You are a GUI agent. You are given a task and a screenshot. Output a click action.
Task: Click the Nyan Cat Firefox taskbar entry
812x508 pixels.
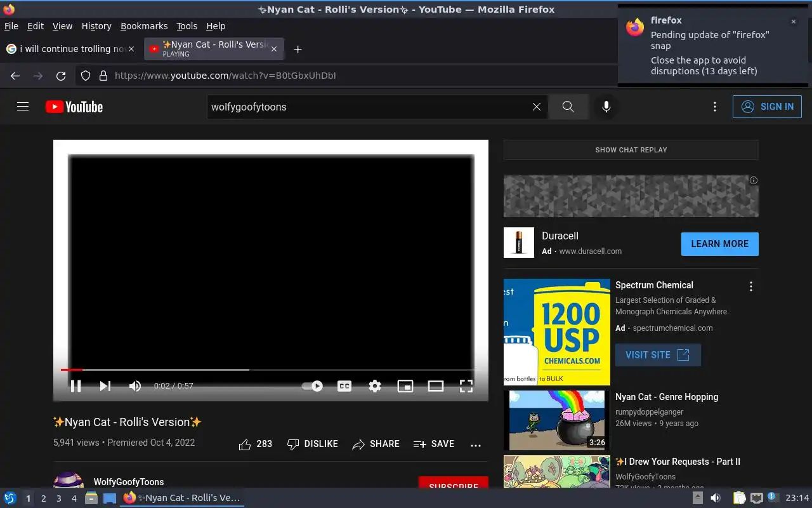pyautogui.click(x=182, y=498)
